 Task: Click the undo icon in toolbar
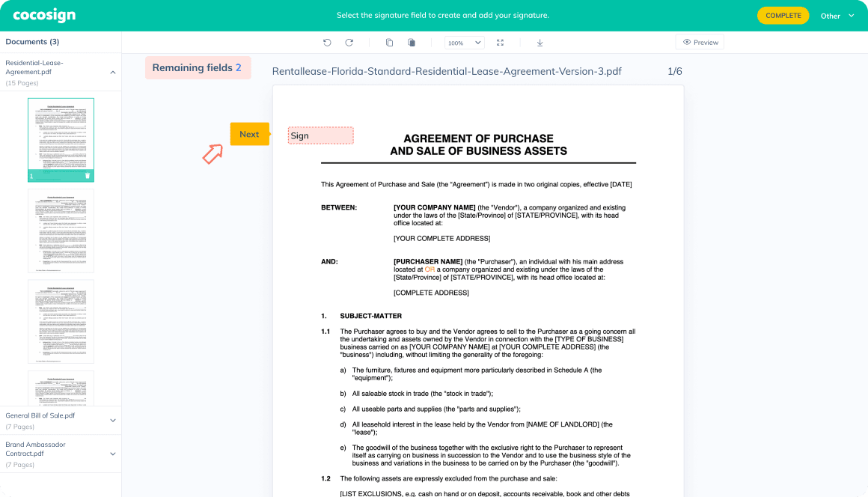point(327,43)
